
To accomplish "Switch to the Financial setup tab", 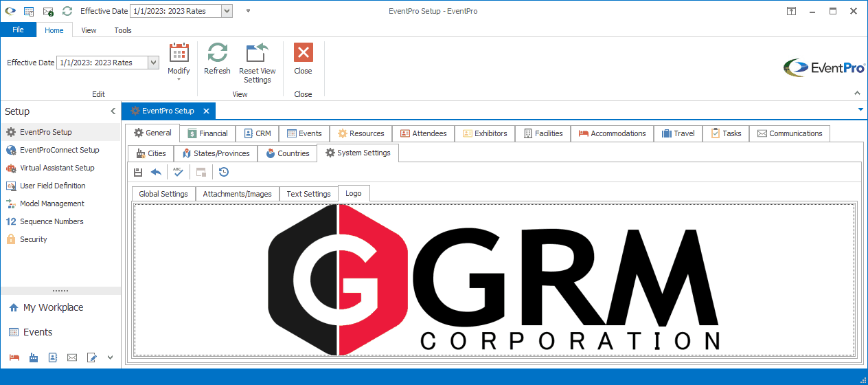I will [x=208, y=133].
